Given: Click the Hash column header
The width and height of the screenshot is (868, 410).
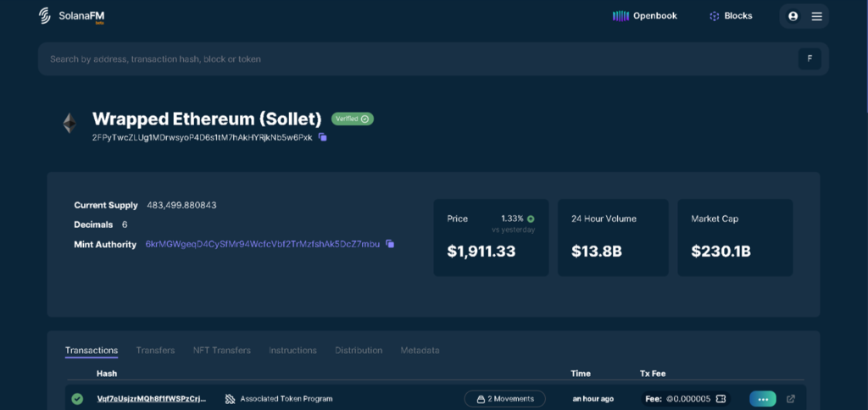Looking at the screenshot, I should coord(107,374).
